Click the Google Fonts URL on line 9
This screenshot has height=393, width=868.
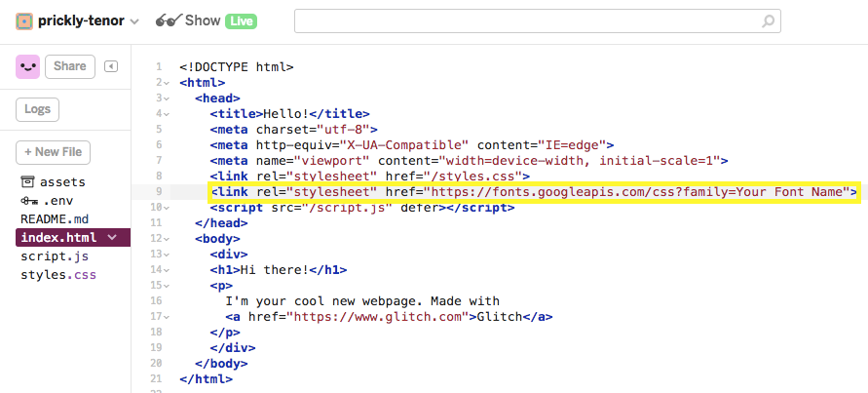pyautogui.click(x=636, y=192)
